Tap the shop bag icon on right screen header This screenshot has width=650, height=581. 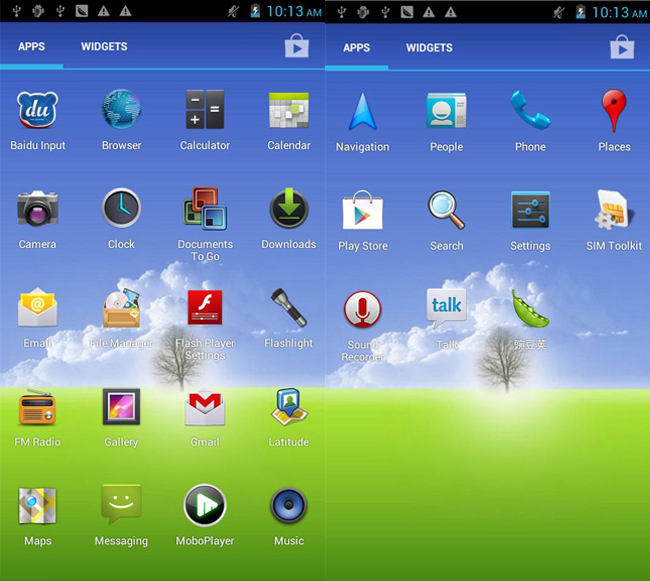point(622,47)
